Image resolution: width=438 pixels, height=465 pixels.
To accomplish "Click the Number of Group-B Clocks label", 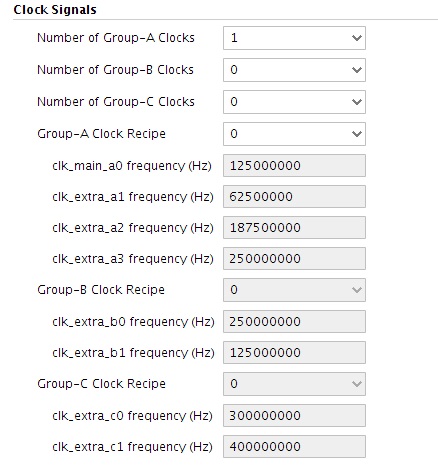I will [115, 70].
